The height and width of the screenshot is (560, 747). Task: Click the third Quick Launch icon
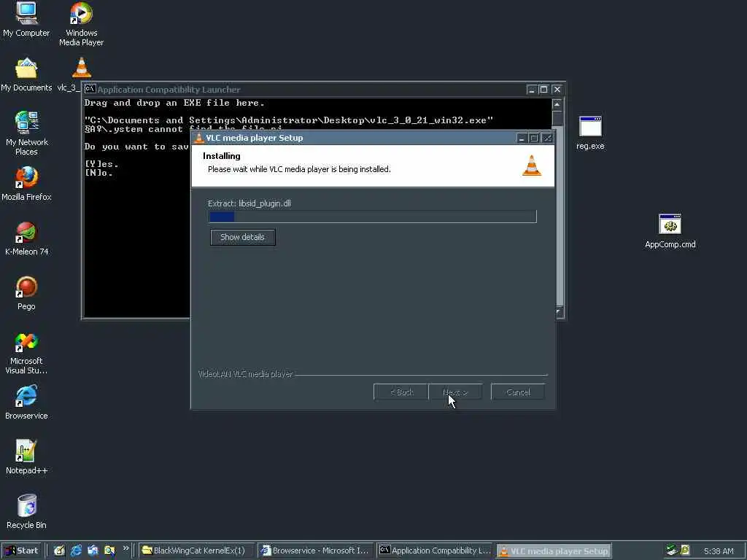93,551
